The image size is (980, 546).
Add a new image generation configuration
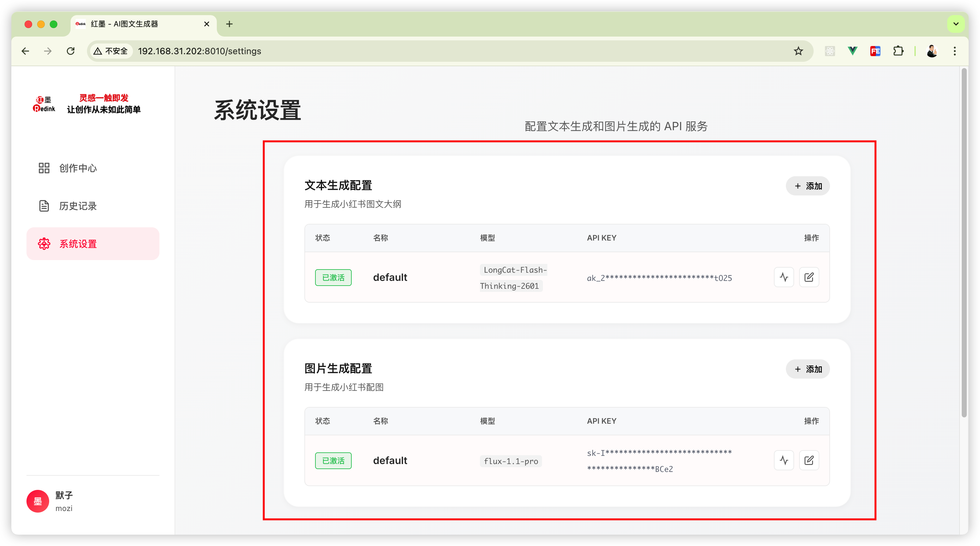808,369
